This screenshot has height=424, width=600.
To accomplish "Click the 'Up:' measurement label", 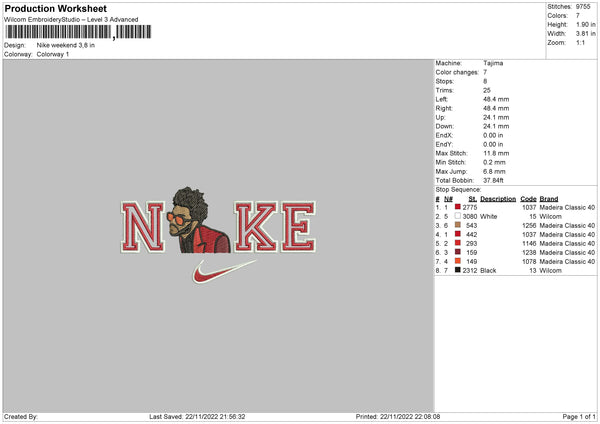I will (x=440, y=117).
